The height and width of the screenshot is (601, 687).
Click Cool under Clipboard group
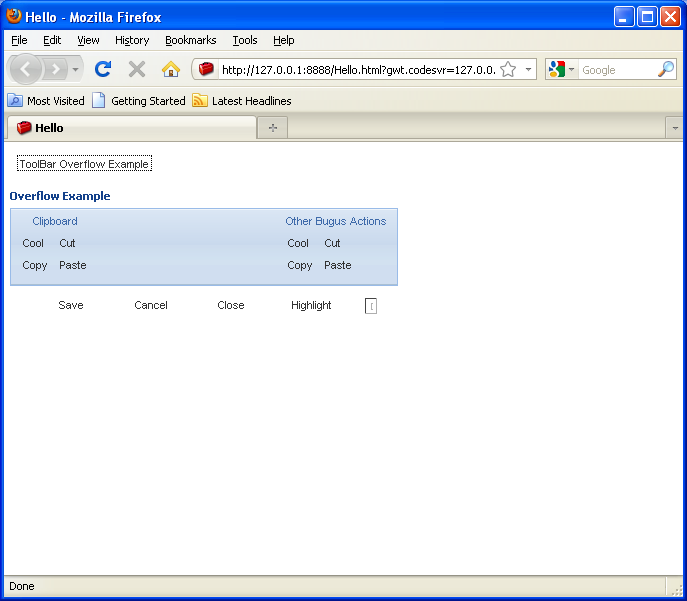click(33, 243)
